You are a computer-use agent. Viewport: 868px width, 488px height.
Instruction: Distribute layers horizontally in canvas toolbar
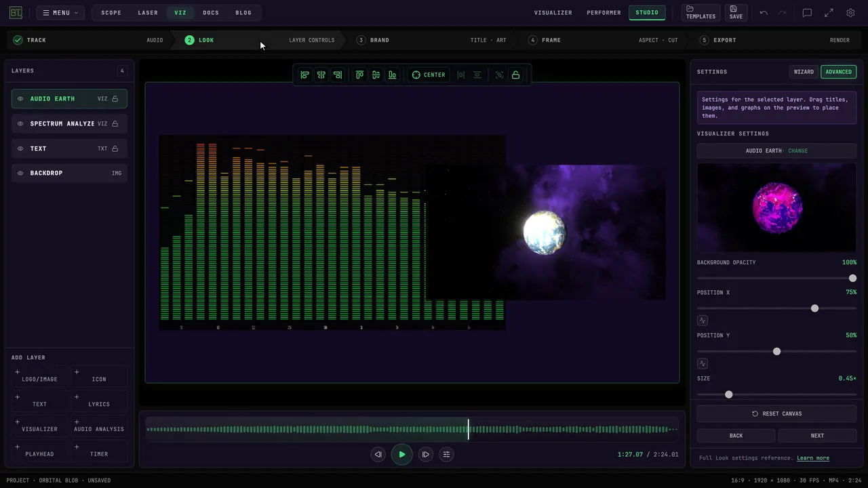pos(461,75)
